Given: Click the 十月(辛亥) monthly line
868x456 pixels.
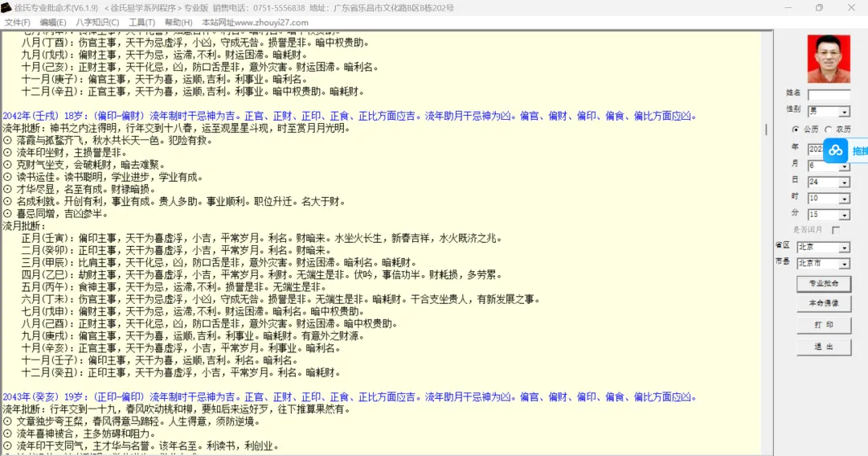Looking at the screenshot, I should point(182,348).
